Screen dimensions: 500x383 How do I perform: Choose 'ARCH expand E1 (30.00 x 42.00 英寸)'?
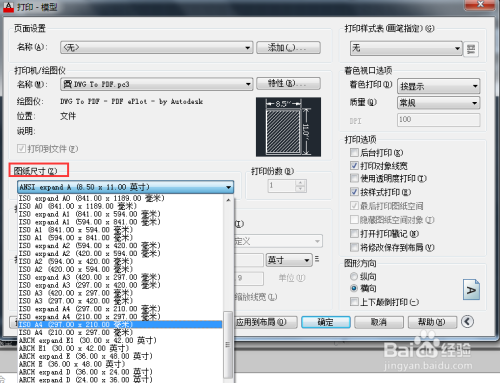coord(120,340)
